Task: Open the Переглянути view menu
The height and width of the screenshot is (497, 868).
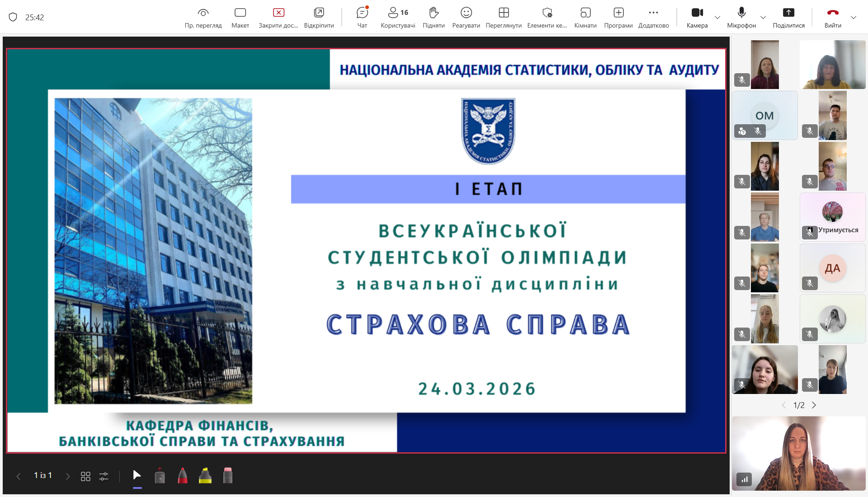Action: coord(504,17)
